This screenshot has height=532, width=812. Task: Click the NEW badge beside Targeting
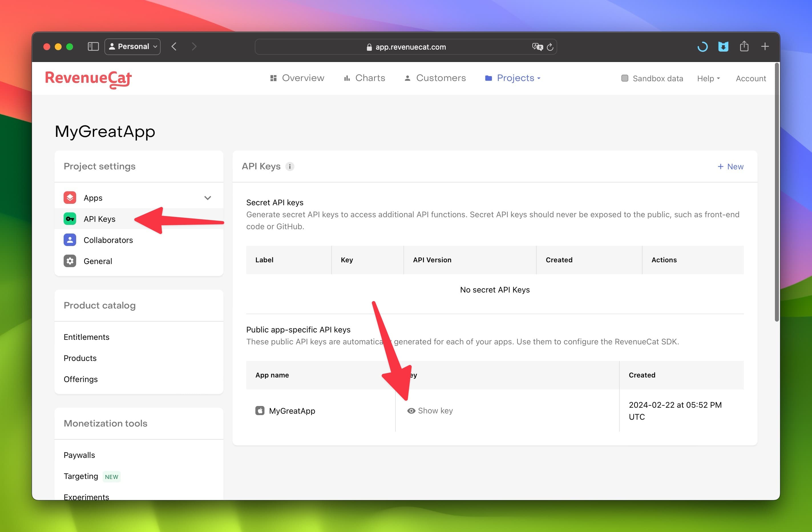112,477
